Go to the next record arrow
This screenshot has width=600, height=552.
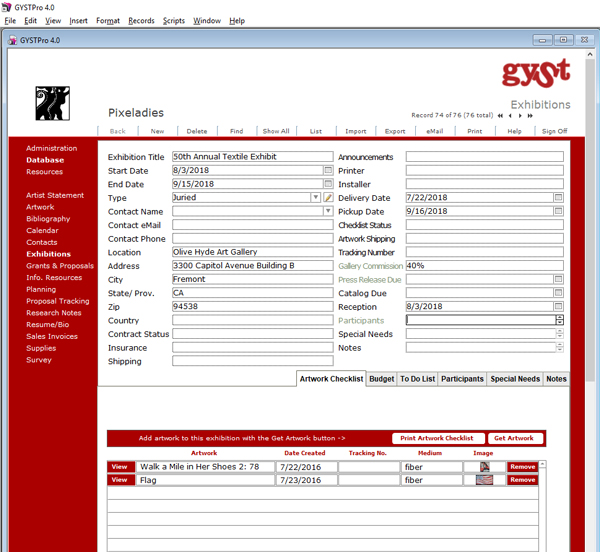[518, 116]
